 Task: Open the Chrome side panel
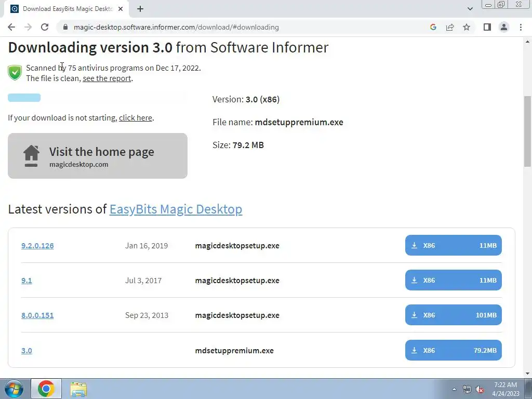(487, 27)
